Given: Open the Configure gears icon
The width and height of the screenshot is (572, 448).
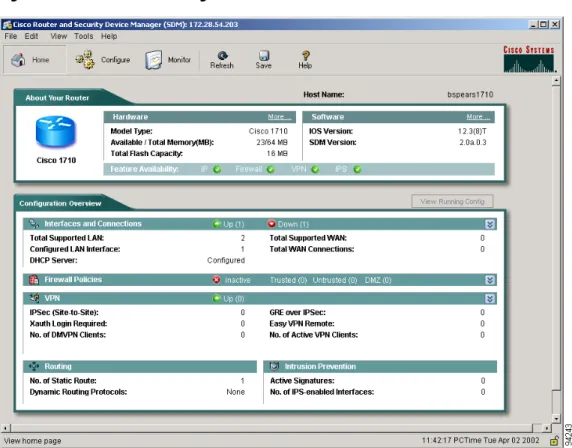Looking at the screenshot, I should coord(85,59).
